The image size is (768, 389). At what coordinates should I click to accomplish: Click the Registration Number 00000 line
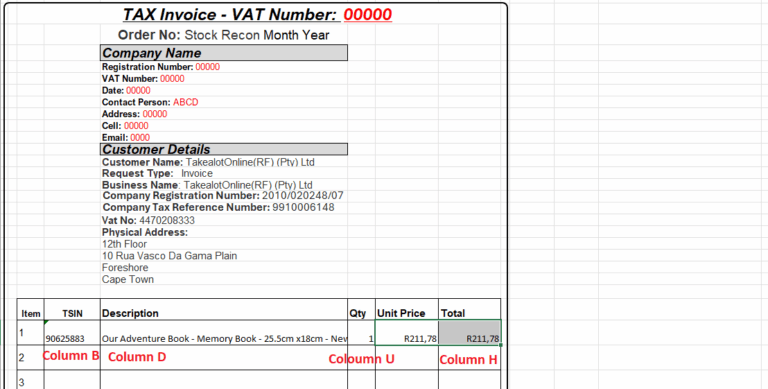161,67
